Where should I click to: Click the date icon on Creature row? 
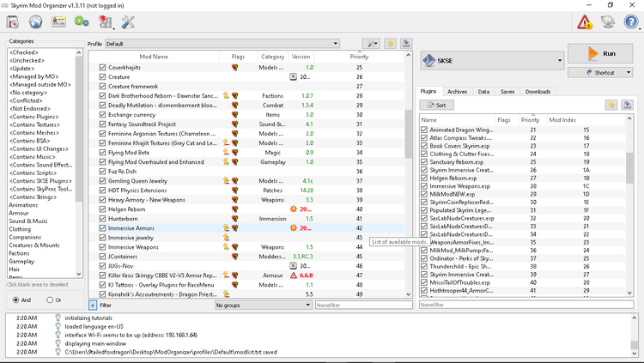[294, 76]
